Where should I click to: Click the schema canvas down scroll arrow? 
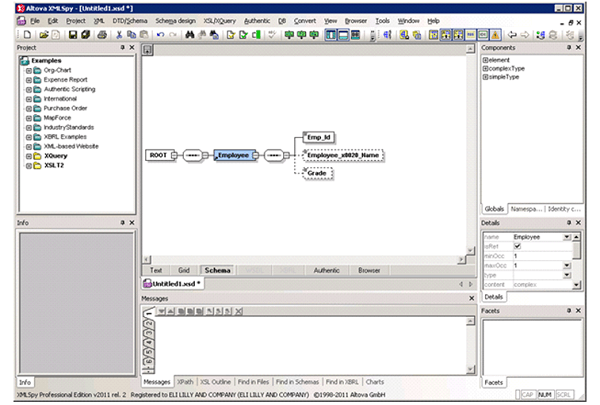pyautogui.click(x=470, y=251)
